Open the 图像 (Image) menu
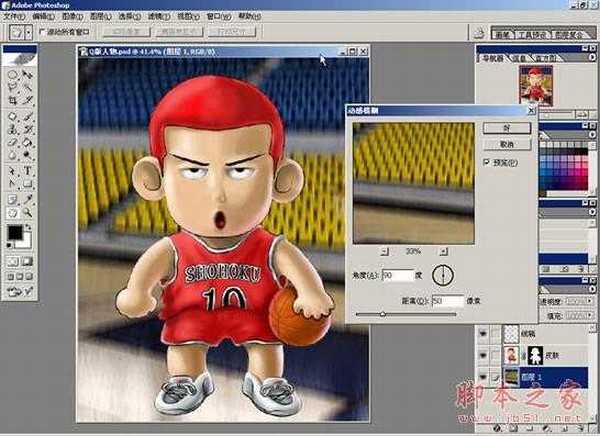 (x=68, y=16)
